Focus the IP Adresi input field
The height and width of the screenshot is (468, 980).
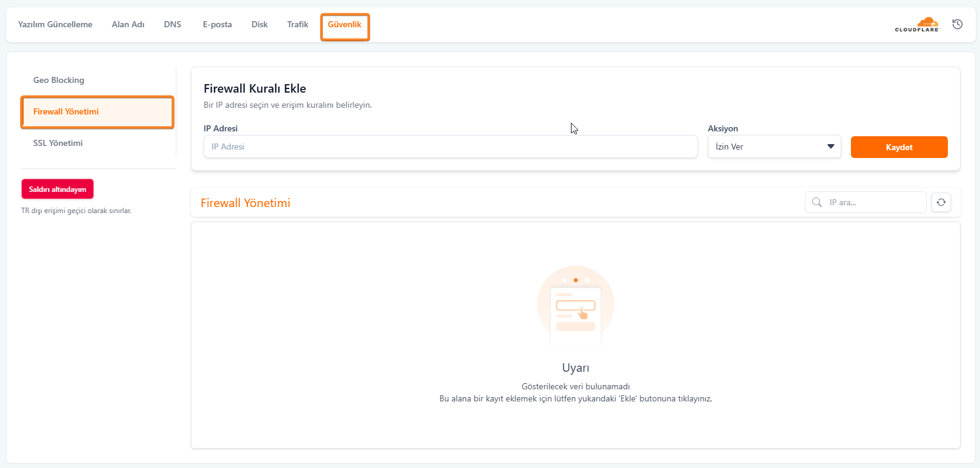(x=450, y=147)
